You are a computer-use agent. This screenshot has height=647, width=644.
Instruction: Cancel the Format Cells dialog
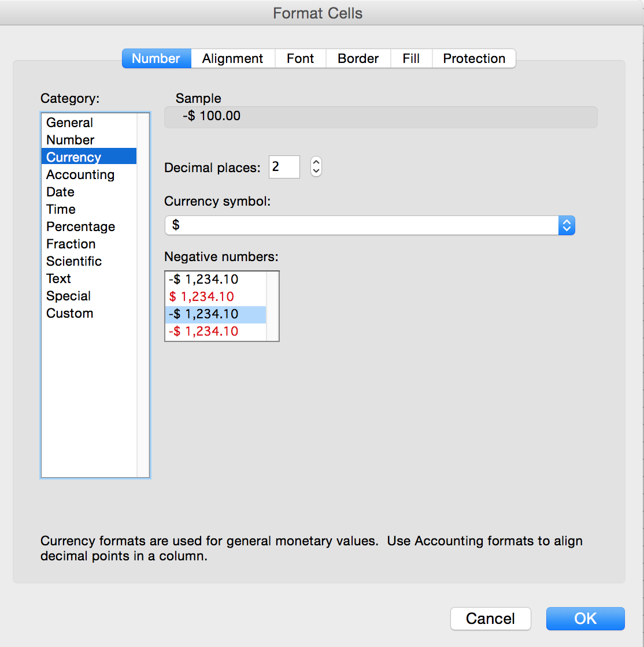coord(490,619)
